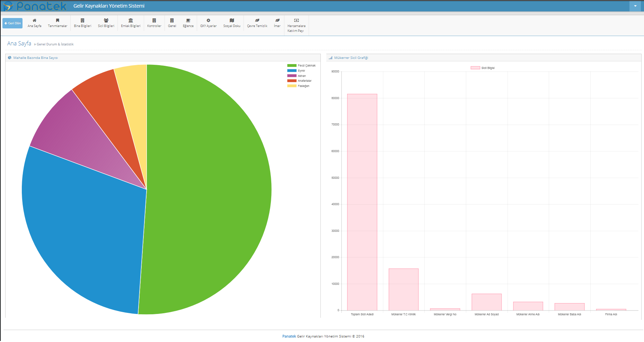Click the Mükerrer Anne Adı bar

point(528,306)
